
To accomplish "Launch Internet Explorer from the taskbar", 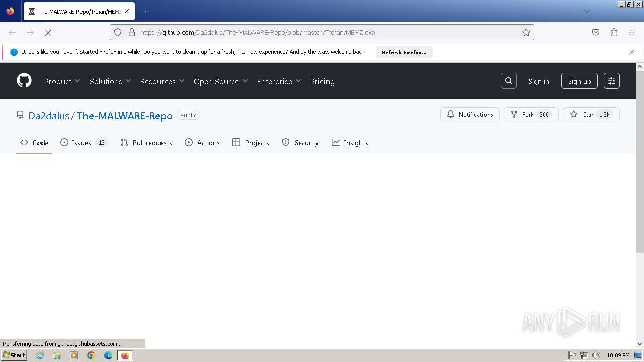I will (40, 355).
